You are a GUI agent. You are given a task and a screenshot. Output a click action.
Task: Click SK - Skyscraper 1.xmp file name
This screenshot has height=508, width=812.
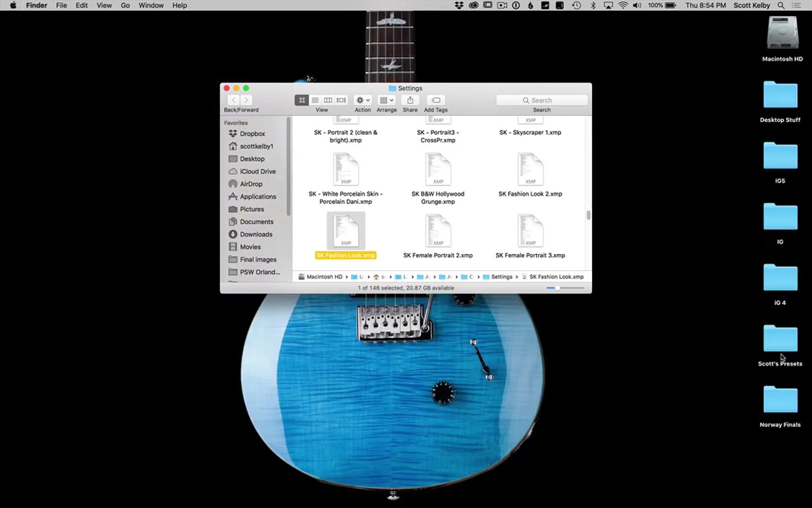531,133
